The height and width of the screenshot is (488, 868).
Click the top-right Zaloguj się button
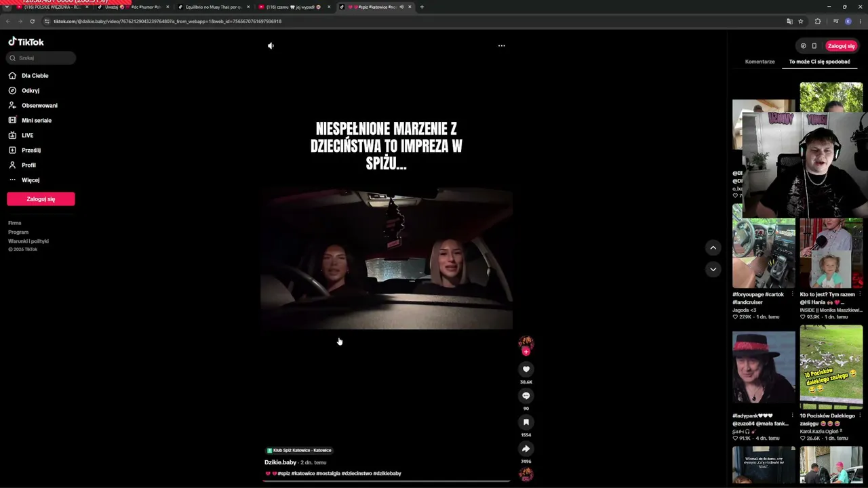coord(841,46)
